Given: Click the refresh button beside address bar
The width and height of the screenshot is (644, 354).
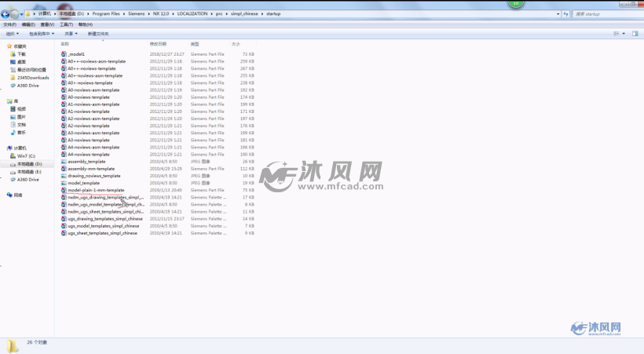Looking at the screenshot, I should pyautogui.click(x=565, y=14).
